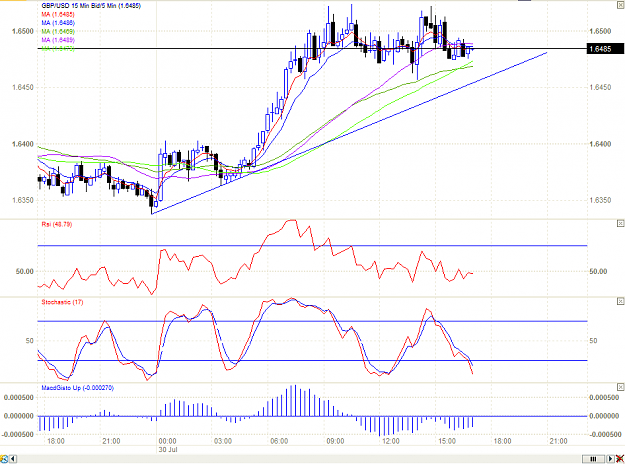Click the 30 Jul date label
Image resolution: width=625 pixels, height=464 pixels.
click(168, 450)
